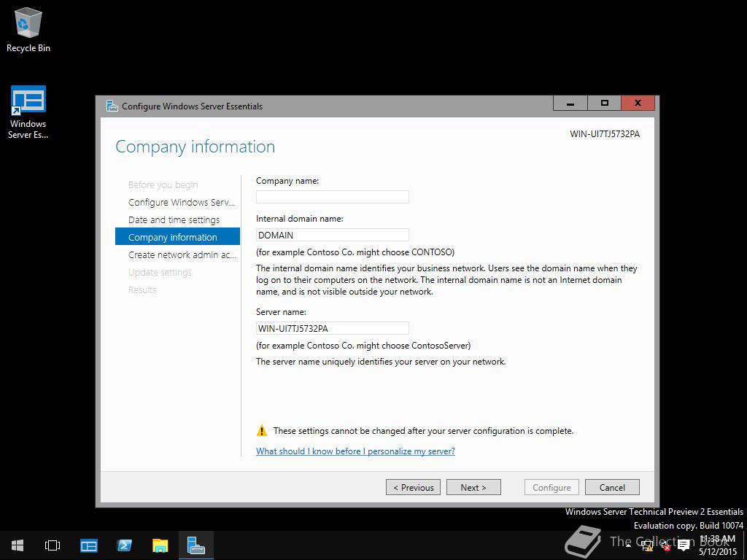Click the network status tray icon
The width and height of the screenshot is (747, 560).
(647, 545)
